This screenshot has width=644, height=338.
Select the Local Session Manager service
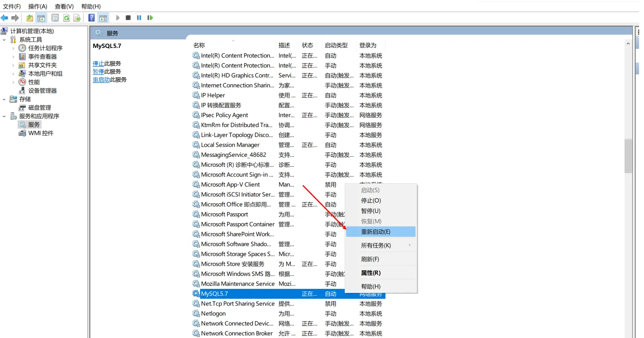[x=288, y=145]
